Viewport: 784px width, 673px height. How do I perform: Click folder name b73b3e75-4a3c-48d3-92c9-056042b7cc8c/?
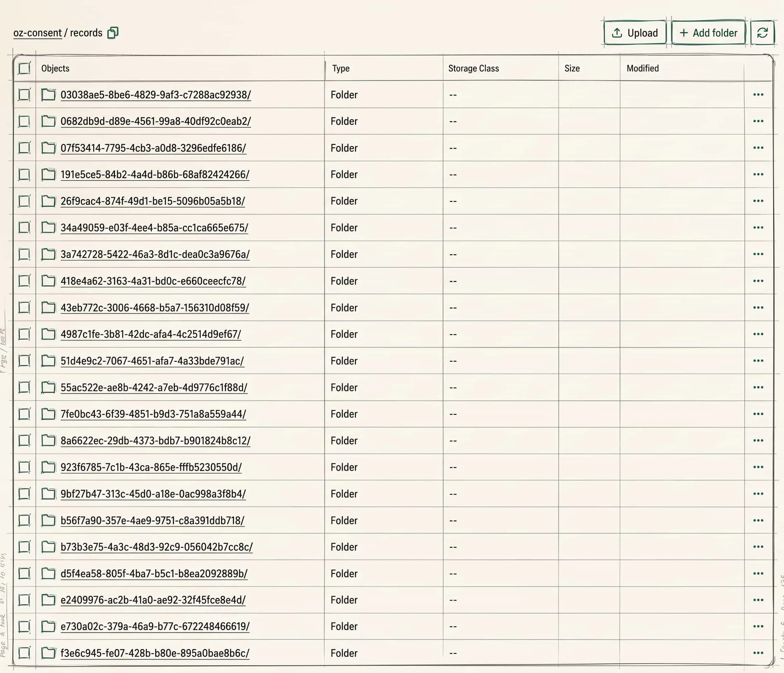tap(157, 547)
